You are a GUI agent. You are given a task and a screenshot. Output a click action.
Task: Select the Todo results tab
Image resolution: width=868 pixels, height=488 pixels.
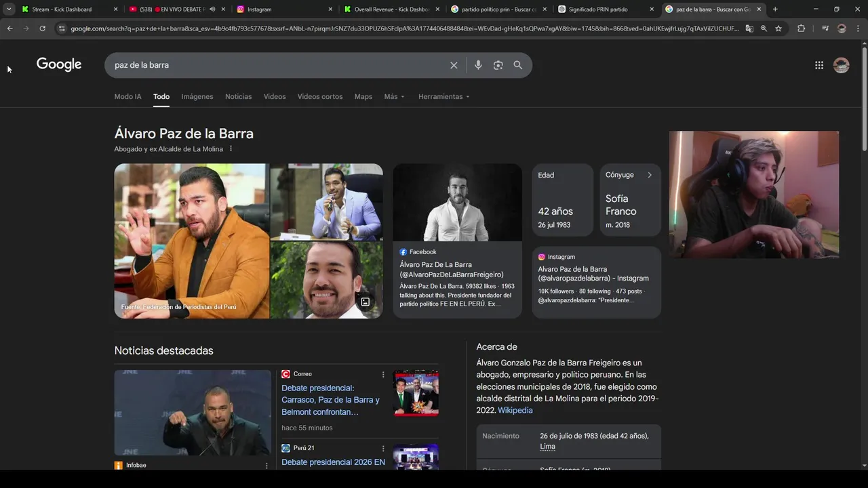[161, 96]
